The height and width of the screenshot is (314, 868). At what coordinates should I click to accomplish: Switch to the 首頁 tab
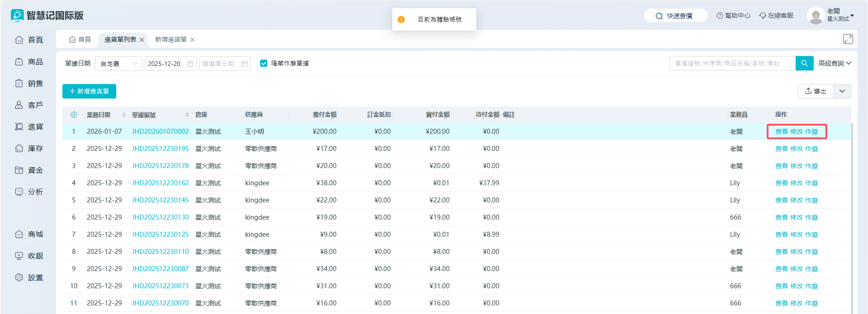pyautogui.click(x=80, y=40)
